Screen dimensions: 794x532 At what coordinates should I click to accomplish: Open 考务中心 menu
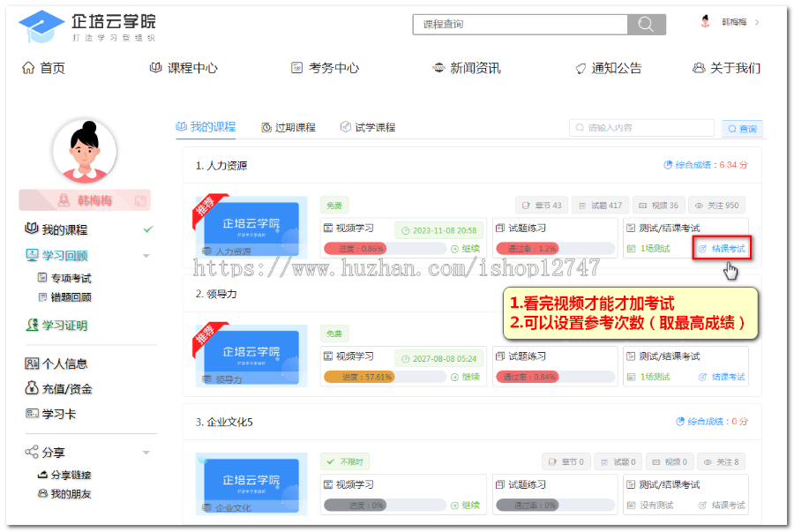[x=325, y=68]
